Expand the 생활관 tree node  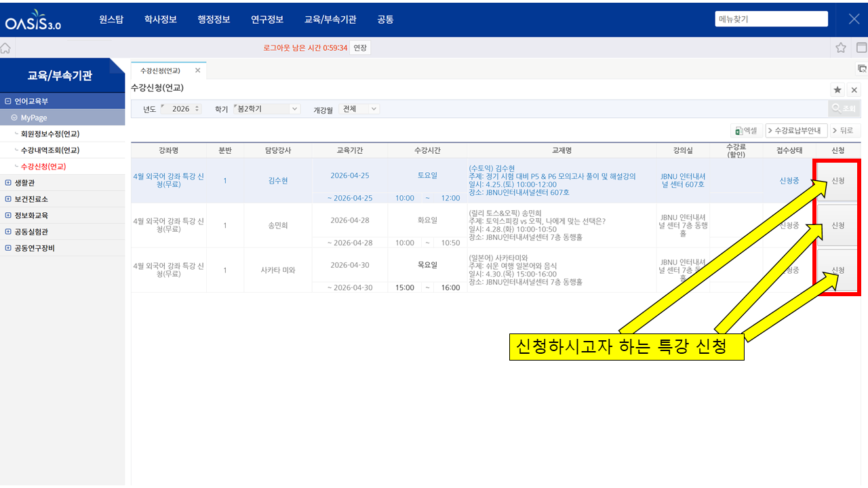(7, 182)
